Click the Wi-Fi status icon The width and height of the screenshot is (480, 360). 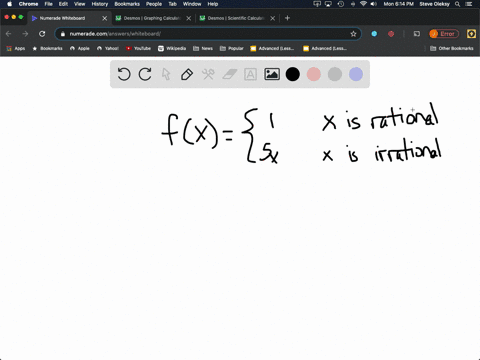pyautogui.click(x=363, y=4)
